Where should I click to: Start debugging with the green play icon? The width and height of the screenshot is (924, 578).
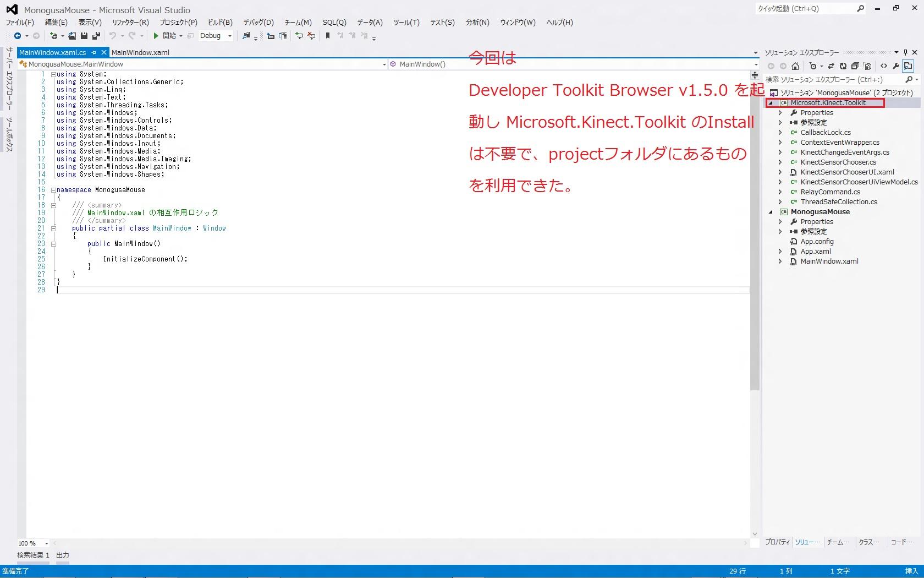click(156, 36)
